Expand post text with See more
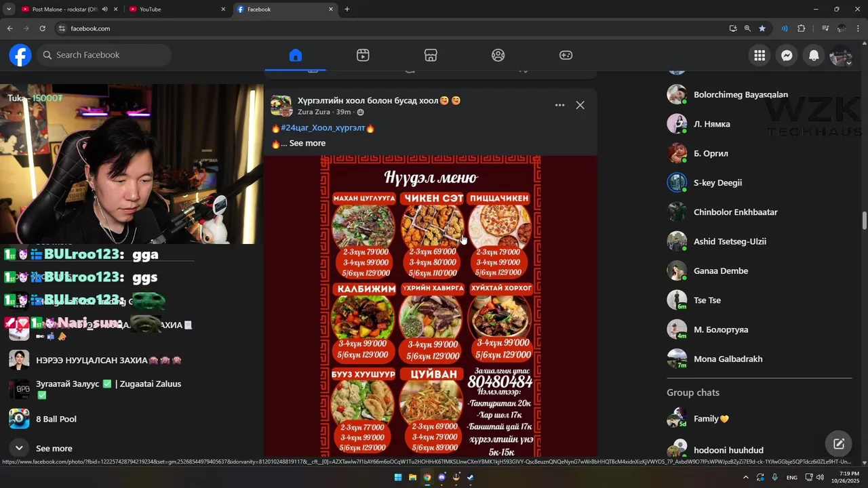 pyautogui.click(x=307, y=143)
